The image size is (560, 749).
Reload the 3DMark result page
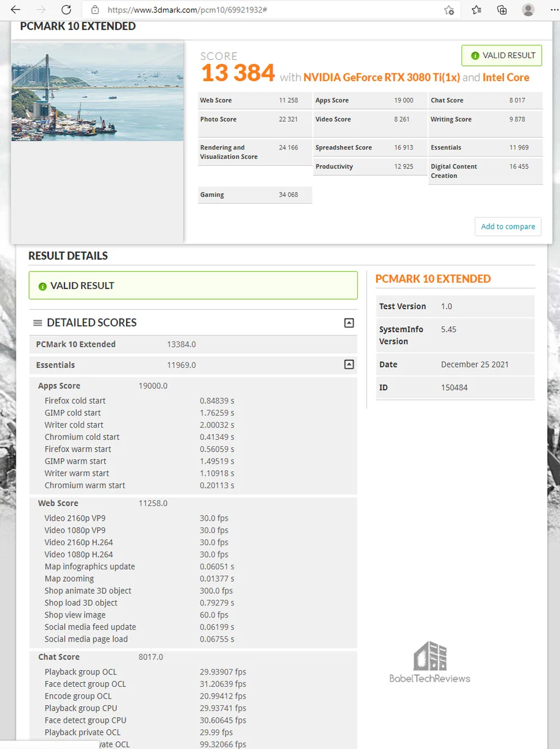(x=66, y=10)
